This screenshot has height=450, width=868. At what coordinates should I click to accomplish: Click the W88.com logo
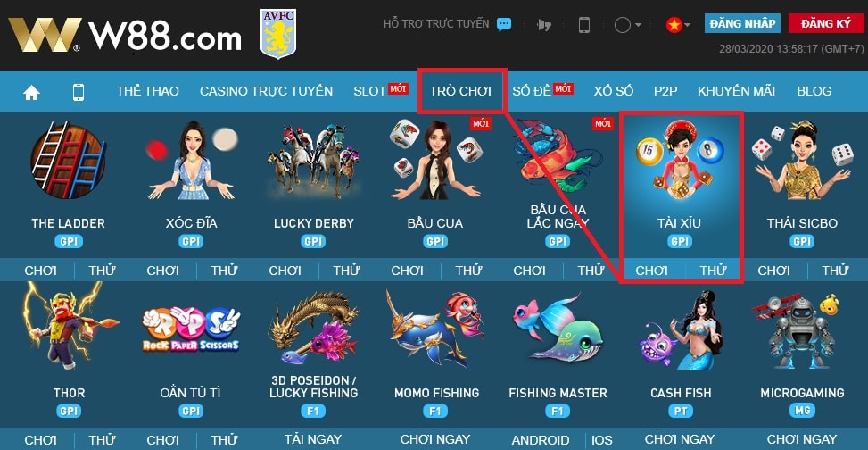click(x=125, y=35)
